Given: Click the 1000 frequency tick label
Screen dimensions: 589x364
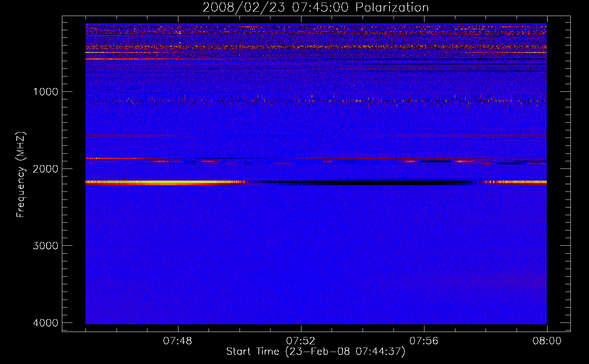Looking at the screenshot, I should click(x=46, y=92).
